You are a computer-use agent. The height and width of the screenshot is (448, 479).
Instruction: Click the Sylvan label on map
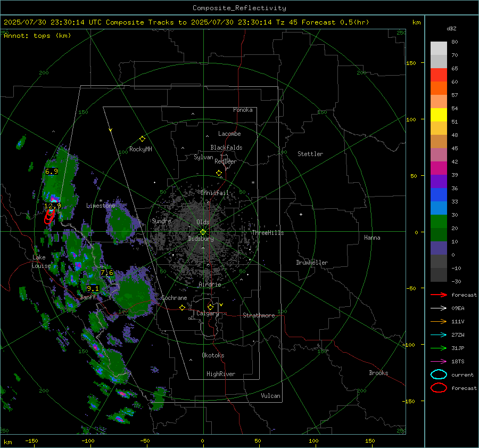[203, 158]
